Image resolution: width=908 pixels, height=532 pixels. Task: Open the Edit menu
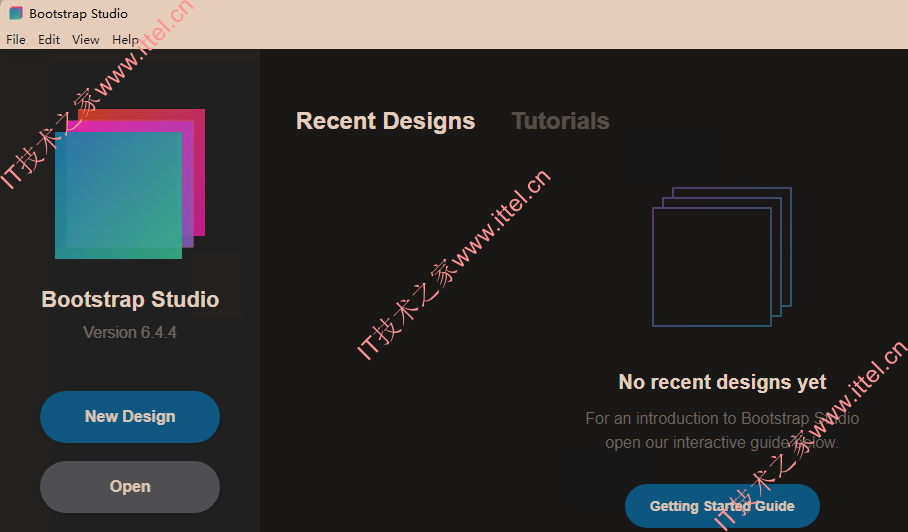pyautogui.click(x=49, y=39)
